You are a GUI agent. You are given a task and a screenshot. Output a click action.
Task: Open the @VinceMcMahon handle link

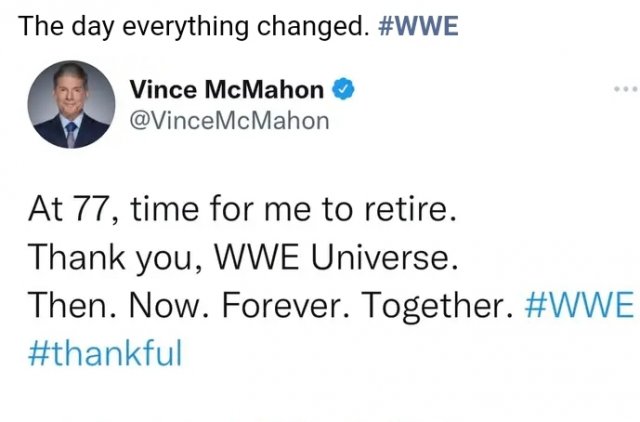229,121
